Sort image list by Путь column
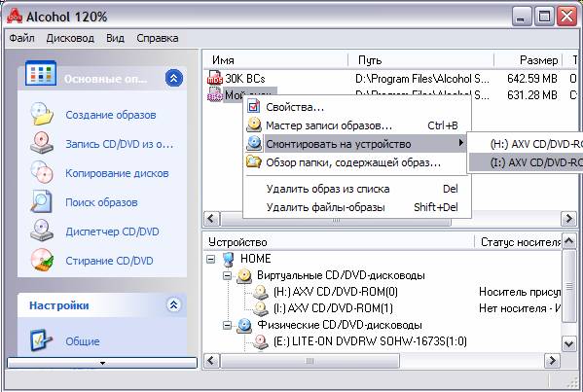Image resolution: width=583 pixels, height=392 pixels. pos(420,60)
